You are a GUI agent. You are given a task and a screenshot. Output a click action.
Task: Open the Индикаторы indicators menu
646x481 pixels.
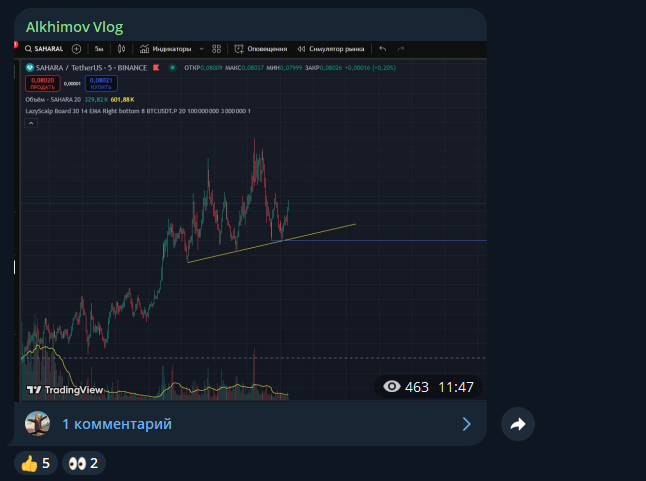point(166,49)
